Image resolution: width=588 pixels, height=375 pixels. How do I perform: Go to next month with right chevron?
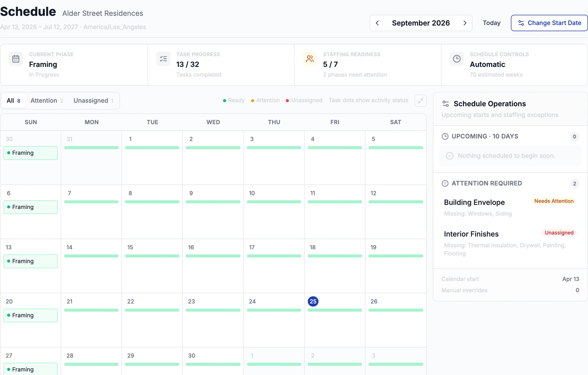click(465, 23)
